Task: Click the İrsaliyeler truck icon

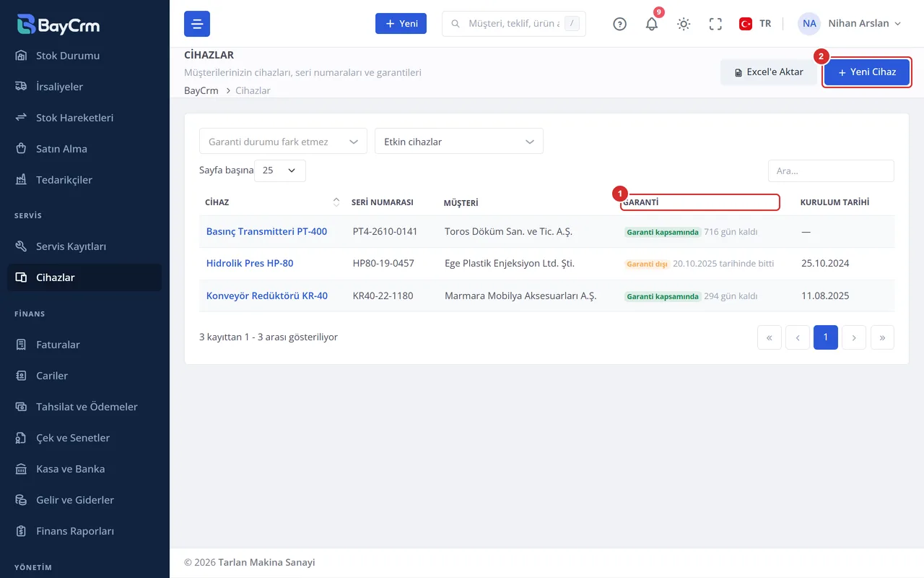Action: coord(22,87)
